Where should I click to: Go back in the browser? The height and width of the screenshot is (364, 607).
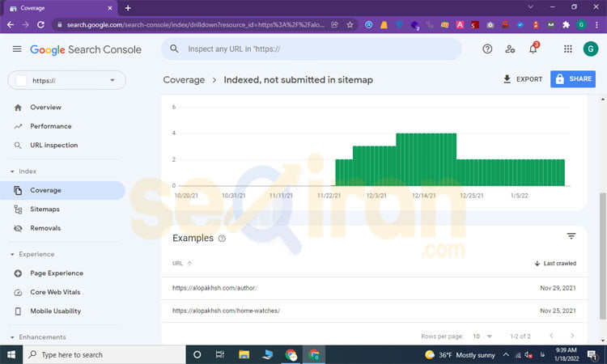(11, 25)
